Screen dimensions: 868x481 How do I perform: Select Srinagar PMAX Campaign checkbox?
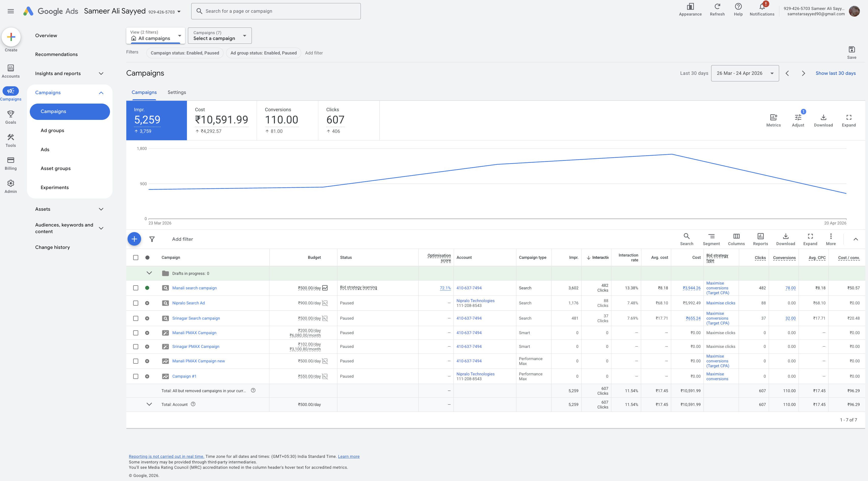tap(135, 346)
